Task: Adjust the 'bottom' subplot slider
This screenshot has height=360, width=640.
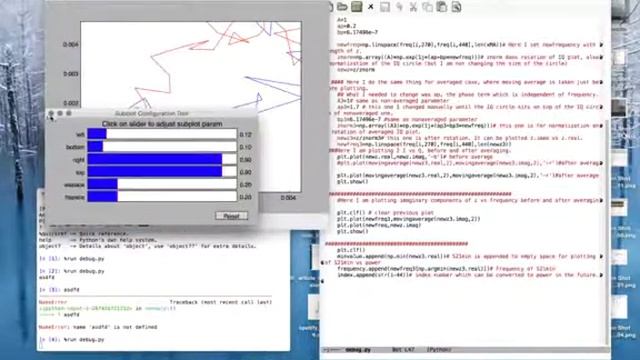Action: pos(162,147)
